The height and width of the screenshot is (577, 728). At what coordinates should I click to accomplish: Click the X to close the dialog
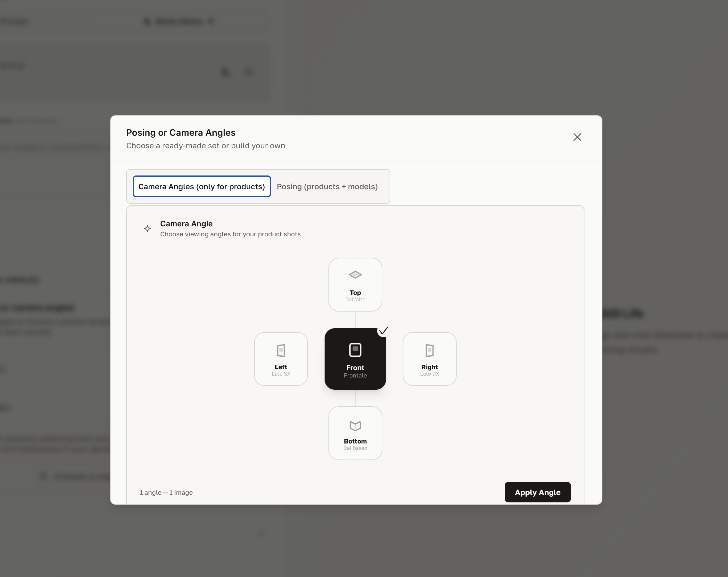[x=577, y=137]
